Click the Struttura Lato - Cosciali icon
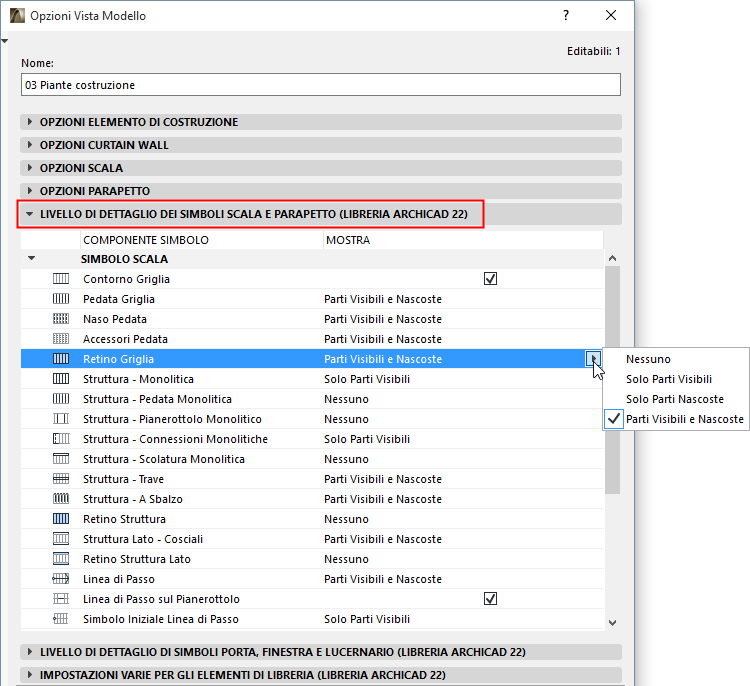 (61, 539)
